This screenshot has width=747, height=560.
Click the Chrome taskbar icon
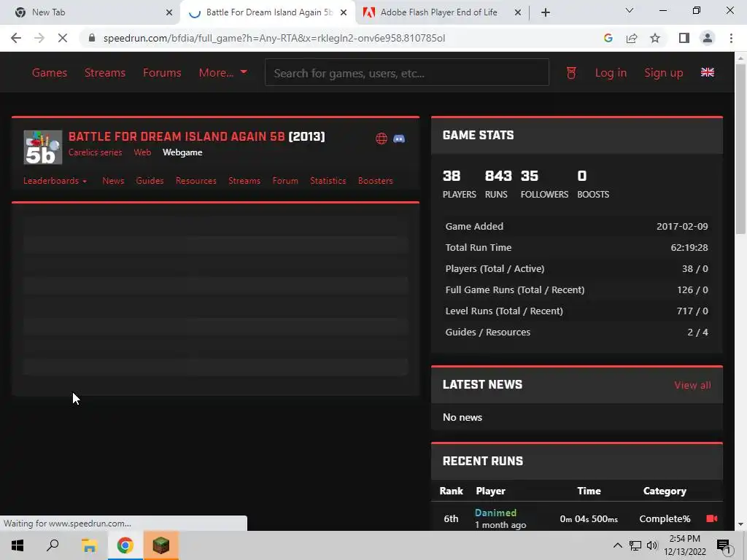pyautogui.click(x=125, y=545)
